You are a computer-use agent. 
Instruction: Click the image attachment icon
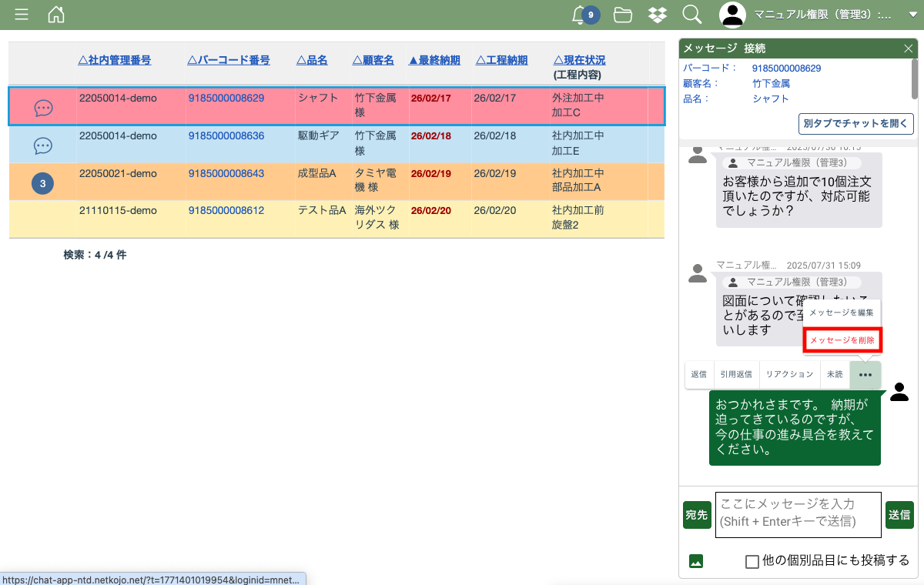[696, 561]
